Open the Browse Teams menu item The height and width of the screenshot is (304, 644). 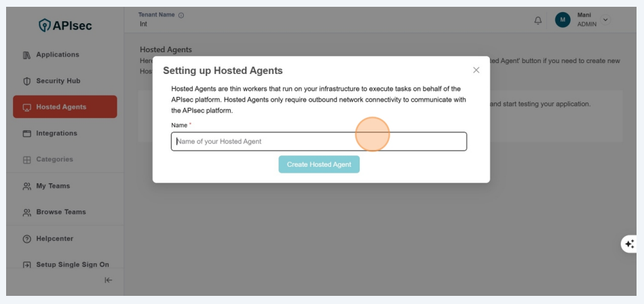(61, 212)
